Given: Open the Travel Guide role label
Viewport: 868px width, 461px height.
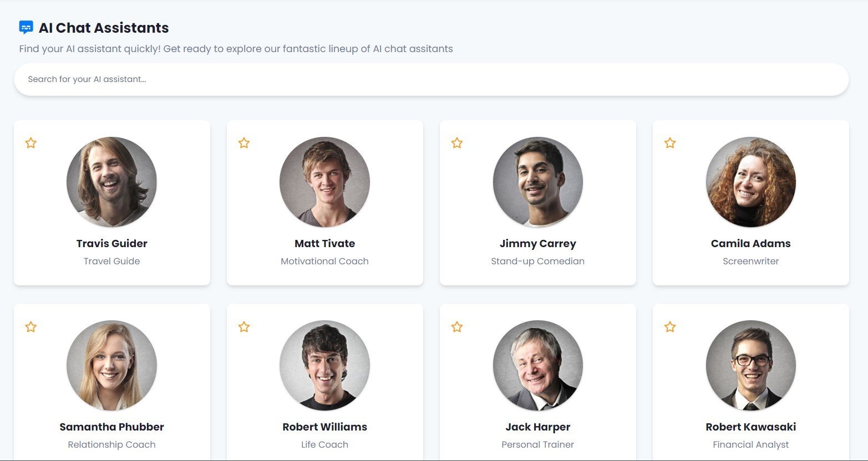Looking at the screenshot, I should point(111,261).
